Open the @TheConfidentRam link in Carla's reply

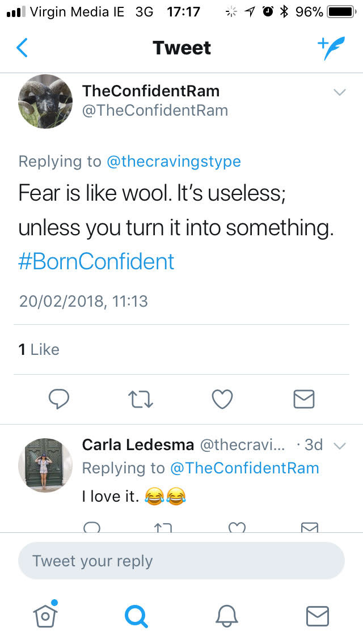point(244,468)
